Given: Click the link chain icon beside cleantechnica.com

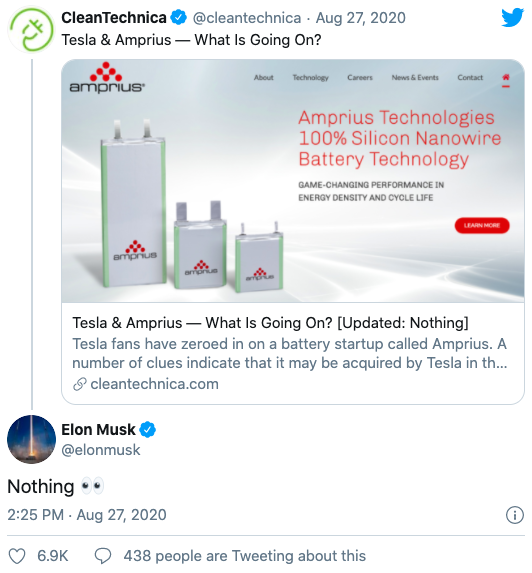Looking at the screenshot, I should point(80,384).
